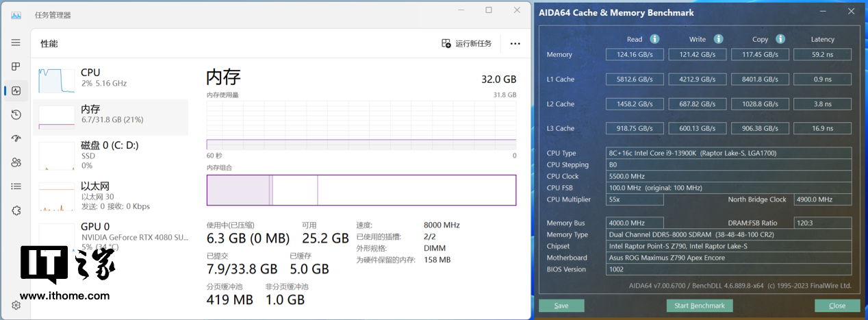The height and width of the screenshot is (320, 868).
Task: Click Save in the AIDA64 window
Action: coord(561,306)
